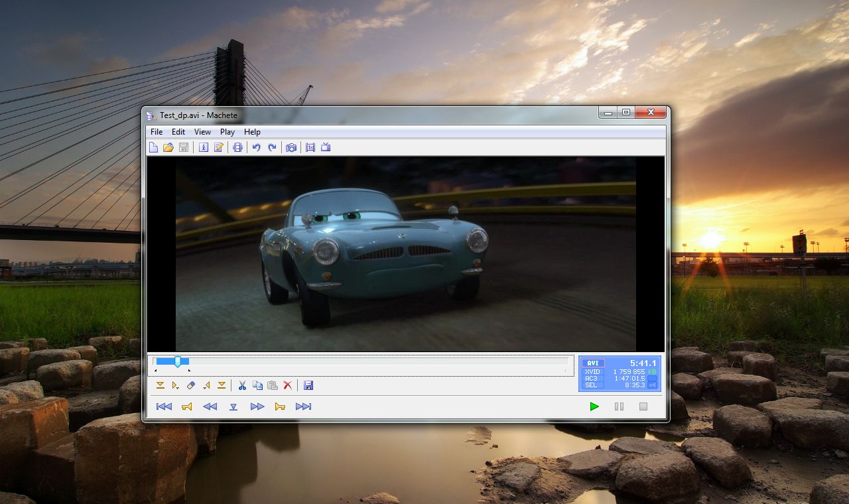Clear the current selection with the eraser
The image size is (849, 504).
tap(190, 385)
